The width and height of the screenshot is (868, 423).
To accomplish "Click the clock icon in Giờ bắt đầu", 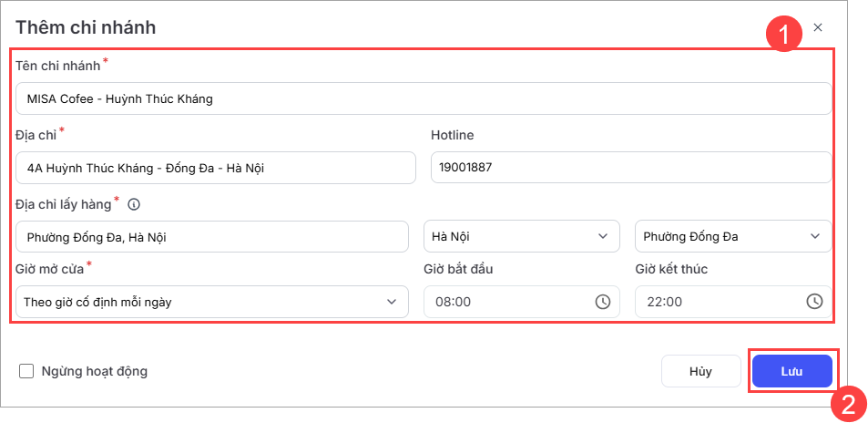I will click(602, 302).
